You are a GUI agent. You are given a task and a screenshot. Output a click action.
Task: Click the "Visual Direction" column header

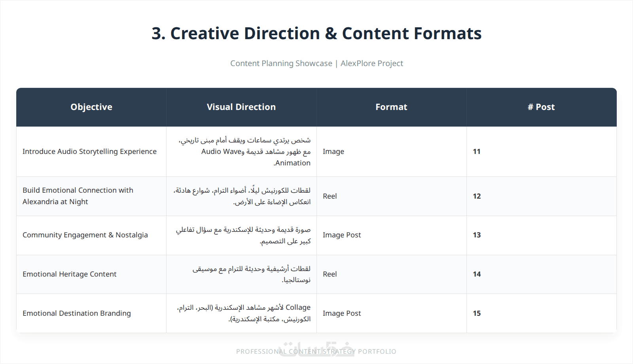click(x=241, y=107)
